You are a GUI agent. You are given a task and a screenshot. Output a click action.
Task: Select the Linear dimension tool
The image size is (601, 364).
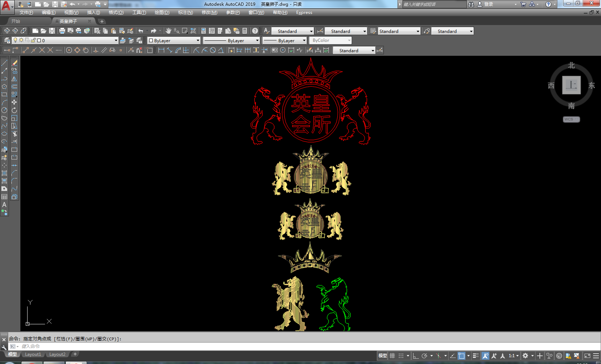[x=161, y=50]
